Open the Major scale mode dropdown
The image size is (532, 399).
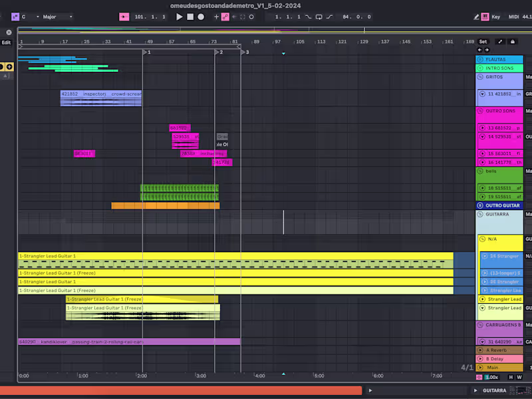point(58,17)
